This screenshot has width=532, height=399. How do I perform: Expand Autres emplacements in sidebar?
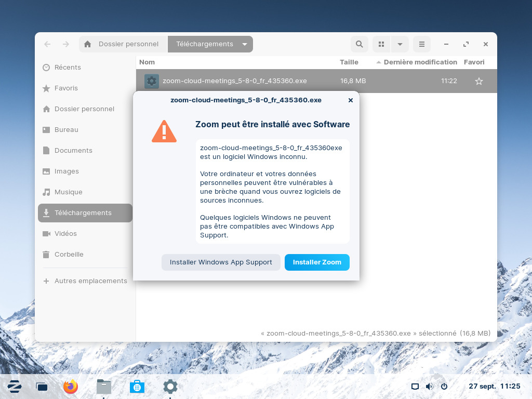pos(85,281)
